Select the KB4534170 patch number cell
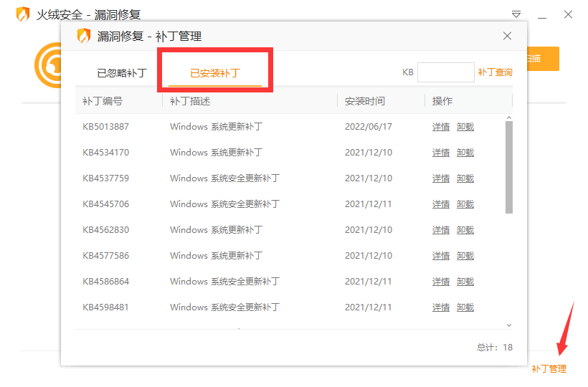 click(105, 153)
